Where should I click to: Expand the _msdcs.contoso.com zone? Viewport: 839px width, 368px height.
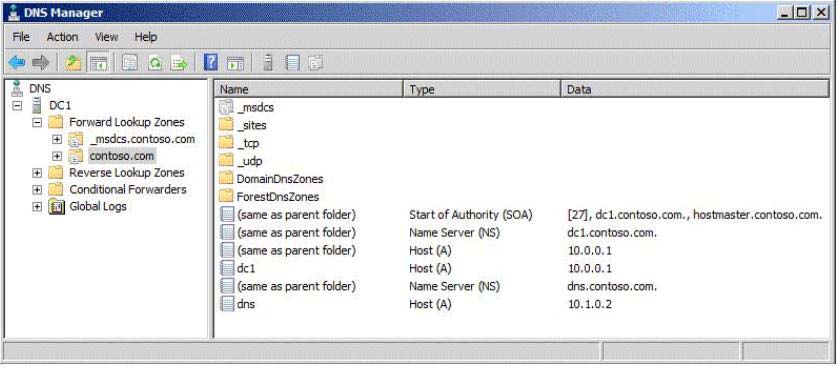pyautogui.click(x=57, y=140)
